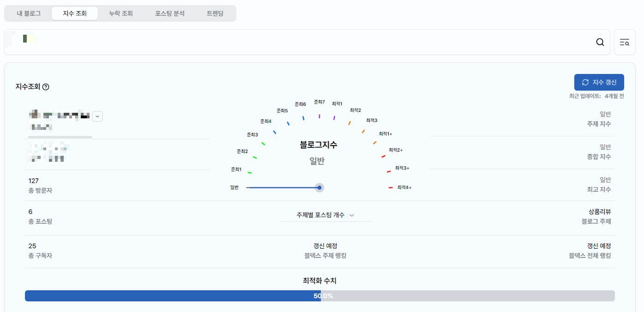Open the advanced search filter icon
The height and width of the screenshot is (312, 644).
(x=624, y=42)
